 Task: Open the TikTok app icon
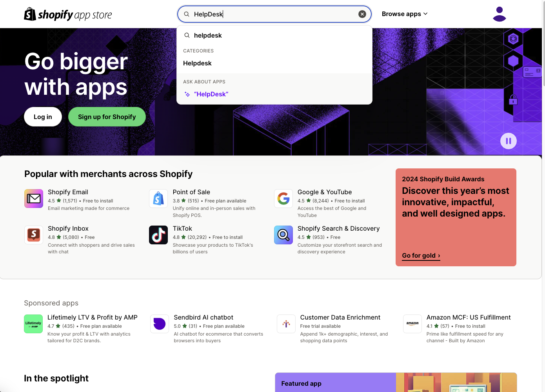pos(158,235)
